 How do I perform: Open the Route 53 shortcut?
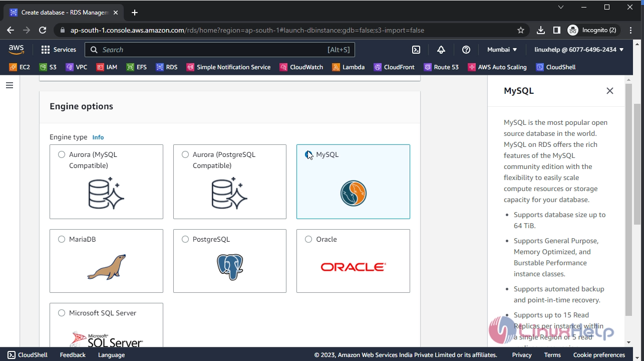tap(441, 67)
